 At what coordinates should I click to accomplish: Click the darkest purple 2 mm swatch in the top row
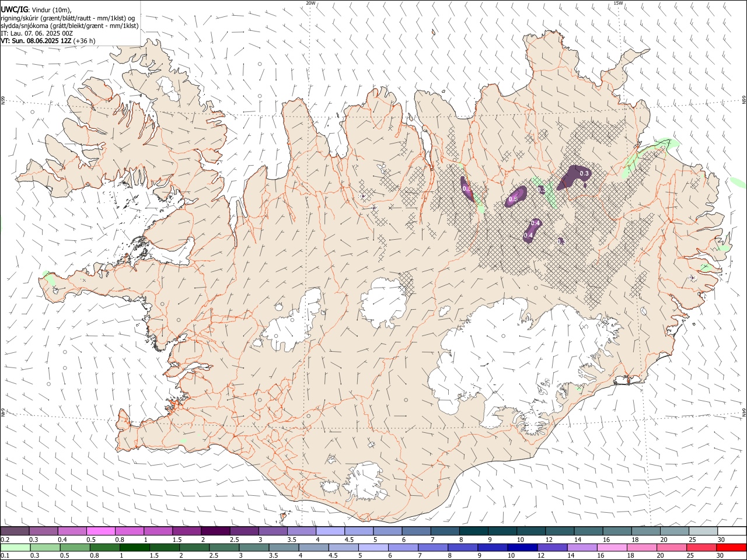(215, 531)
